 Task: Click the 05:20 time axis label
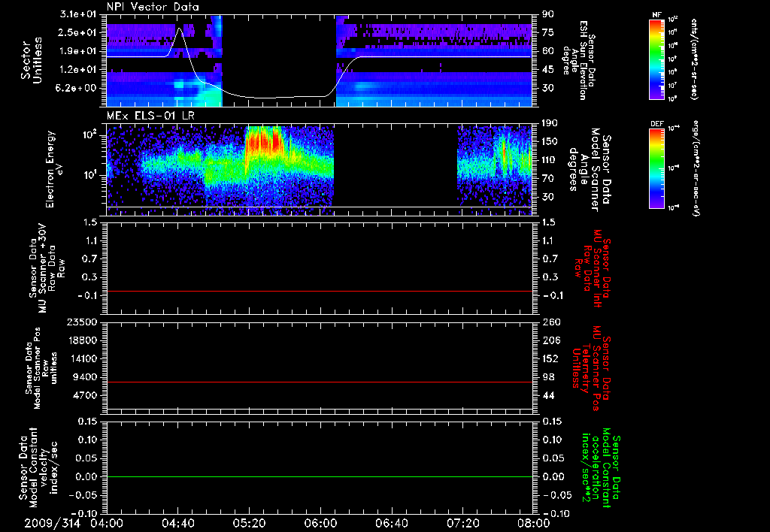pyautogui.click(x=250, y=523)
